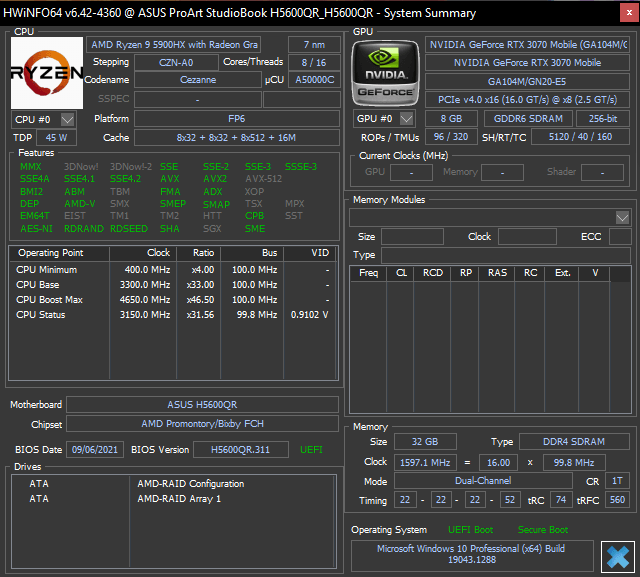This screenshot has height=577, width=640.
Task: Click the 45 W TDP value
Action: pos(56,138)
